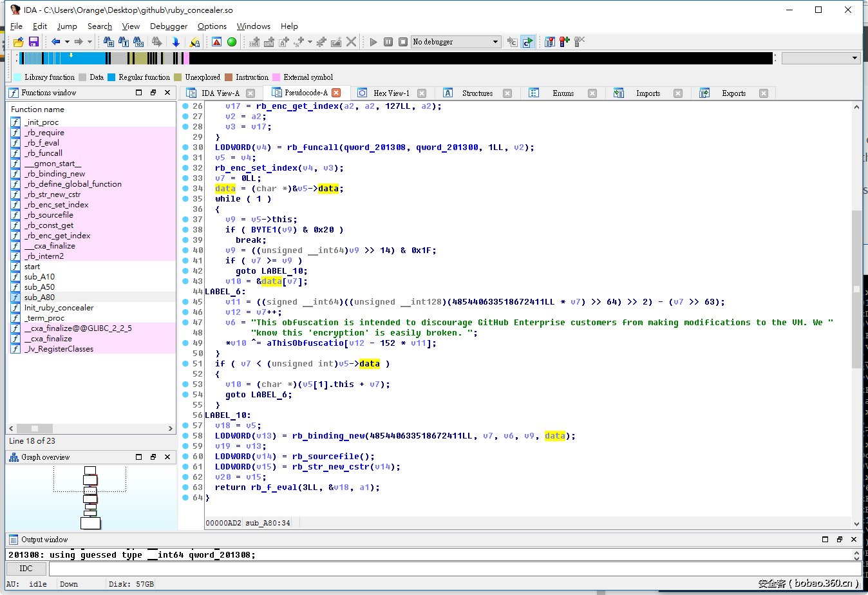Open the debugger selection dropdown
868x595 pixels.
pyautogui.click(x=495, y=42)
